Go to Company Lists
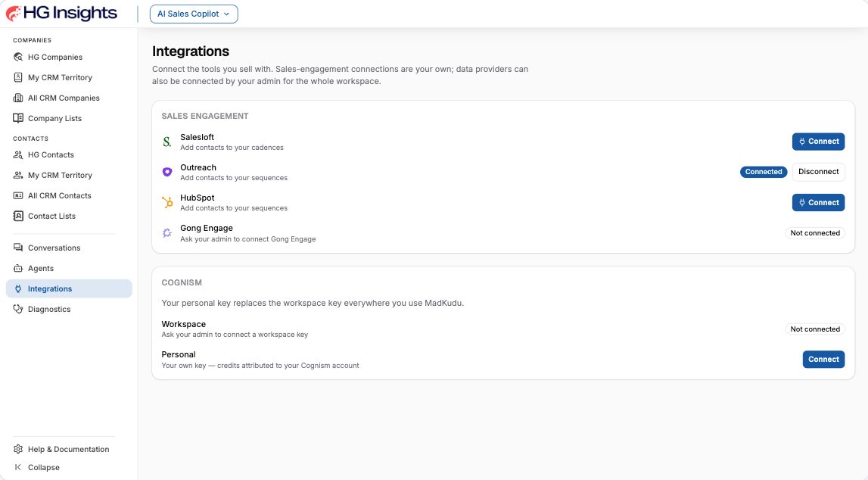This screenshot has height=480, width=868. pyautogui.click(x=69, y=118)
